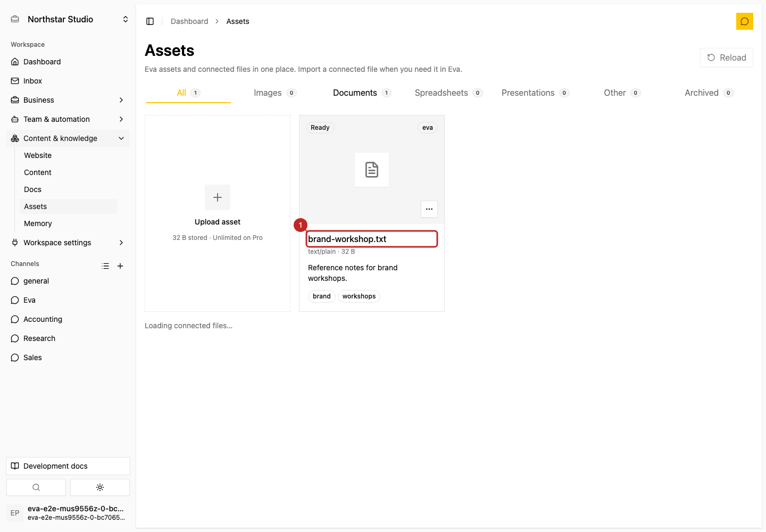The image size is (766, 532).
Task: Switch to the Spreadsheets tab
Action: point(448,93)
